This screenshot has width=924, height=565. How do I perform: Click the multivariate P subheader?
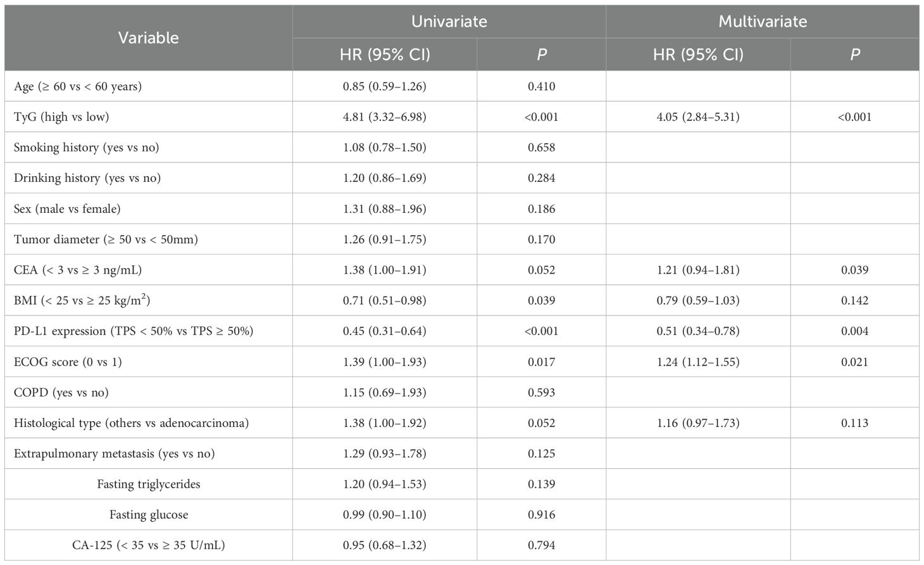coord(854,54)
